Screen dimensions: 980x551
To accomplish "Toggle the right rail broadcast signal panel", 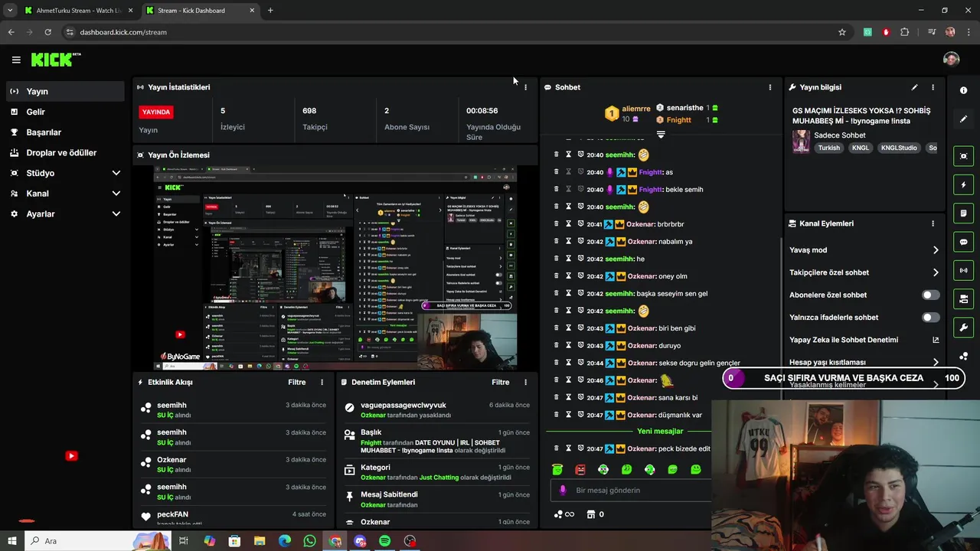I will (x=963, y=270).
